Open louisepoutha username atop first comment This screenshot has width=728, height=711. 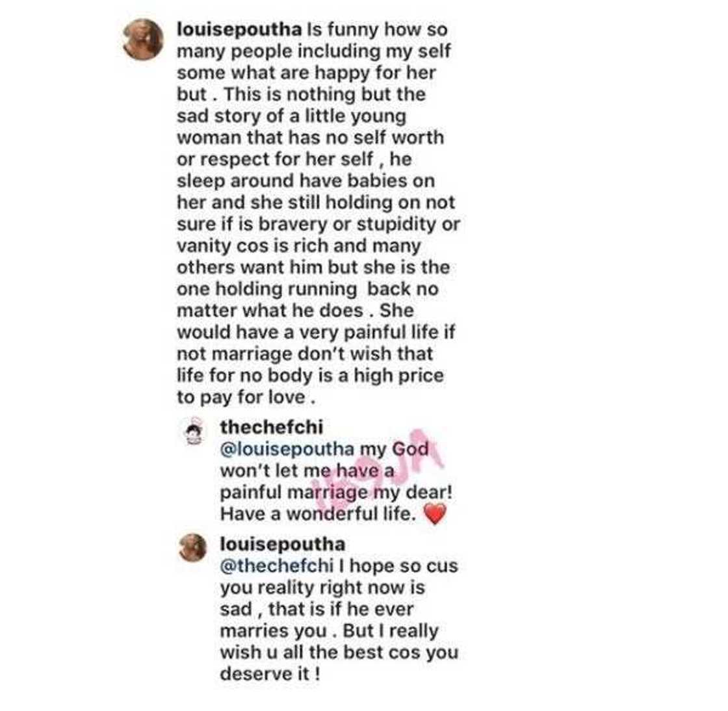(239, 29)
